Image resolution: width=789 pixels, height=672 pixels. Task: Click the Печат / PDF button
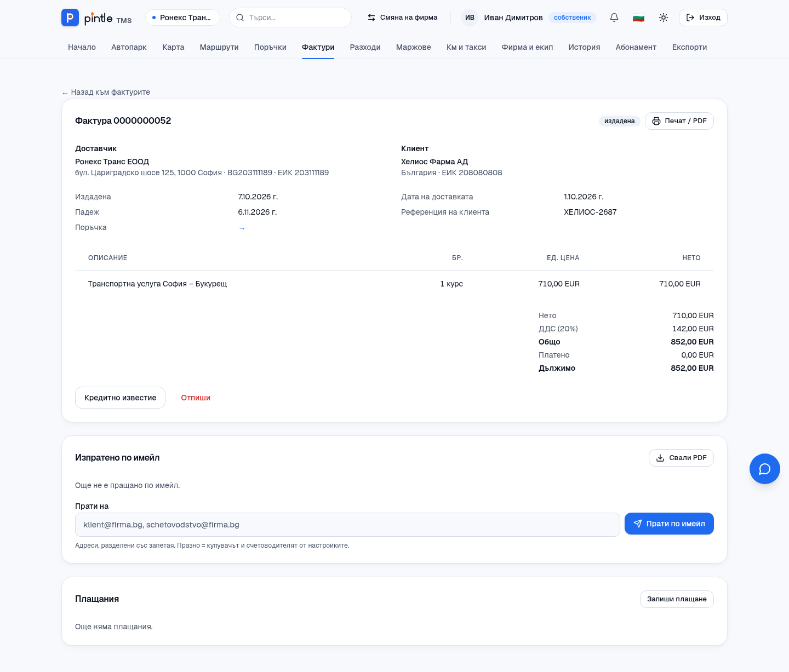[x=679, y=121]
